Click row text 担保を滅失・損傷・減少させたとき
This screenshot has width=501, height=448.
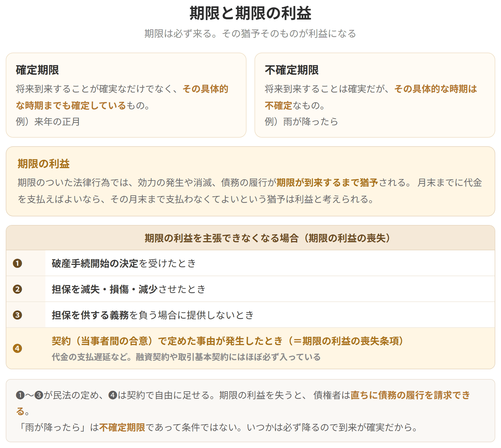(x=129, y=289)
